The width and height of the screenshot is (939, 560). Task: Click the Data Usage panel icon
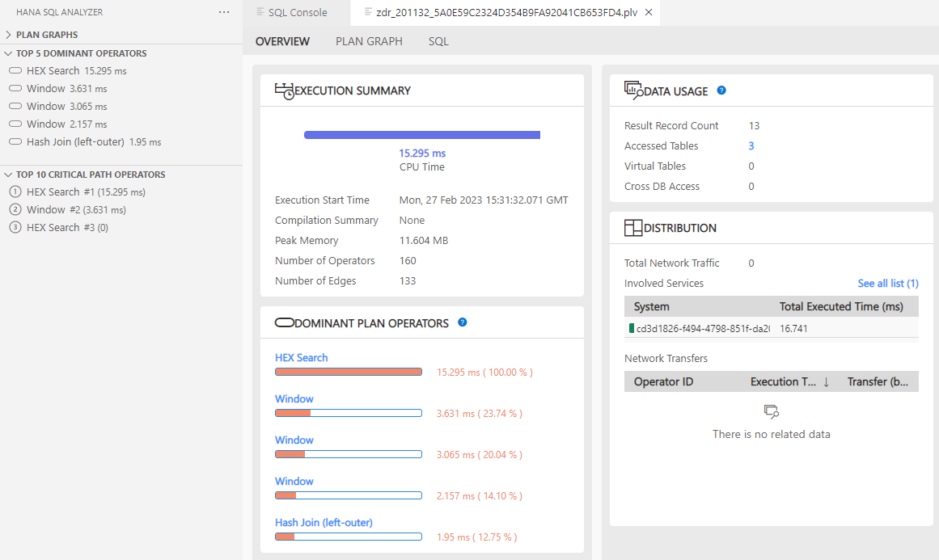pos(632,89)
